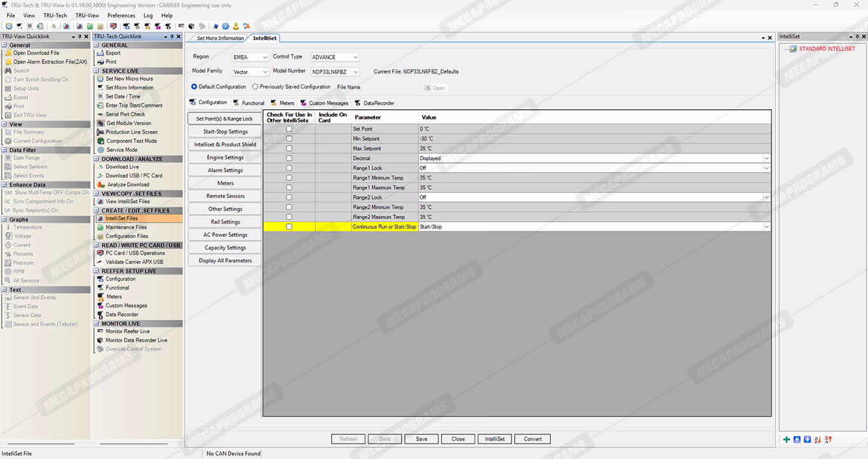Viewport: 868px width, 459px height.
Task: Open Engine Settings category
Action: pos(225,157)
